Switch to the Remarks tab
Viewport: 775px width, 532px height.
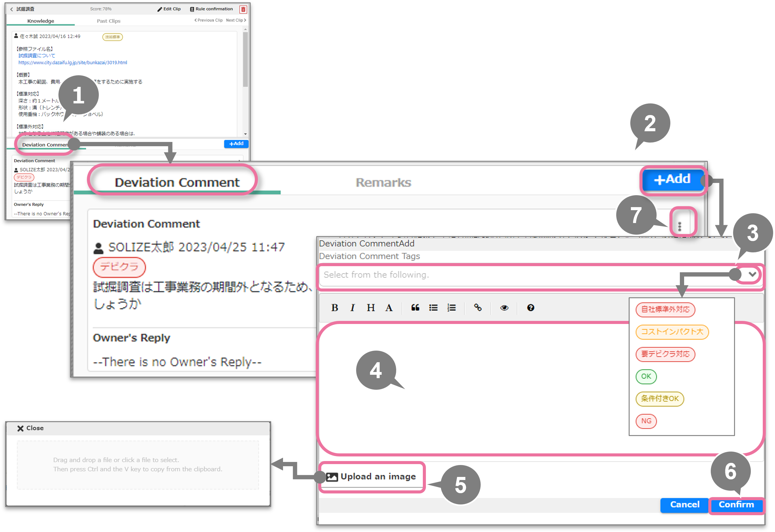(383, 182)
